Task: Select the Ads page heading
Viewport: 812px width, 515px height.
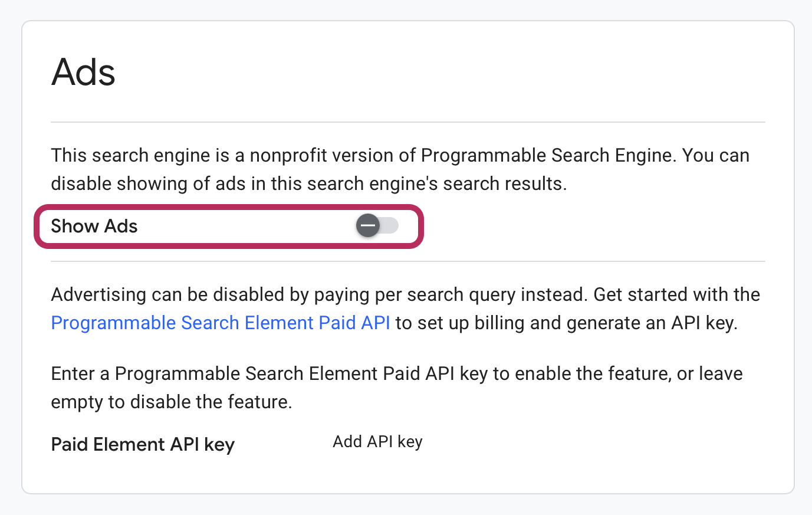Action: [83, 72]
